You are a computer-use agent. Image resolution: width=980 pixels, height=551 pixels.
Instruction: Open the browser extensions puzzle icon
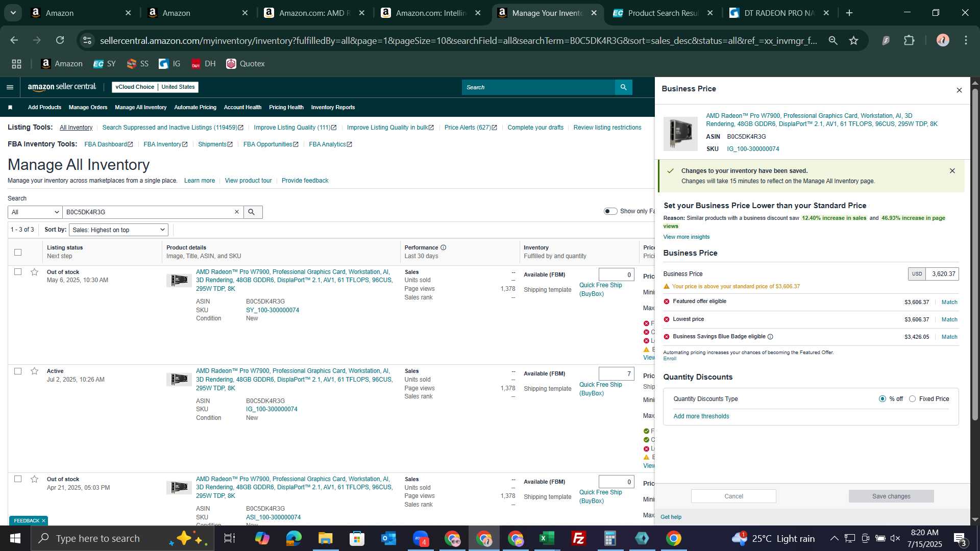click(909, 40)
